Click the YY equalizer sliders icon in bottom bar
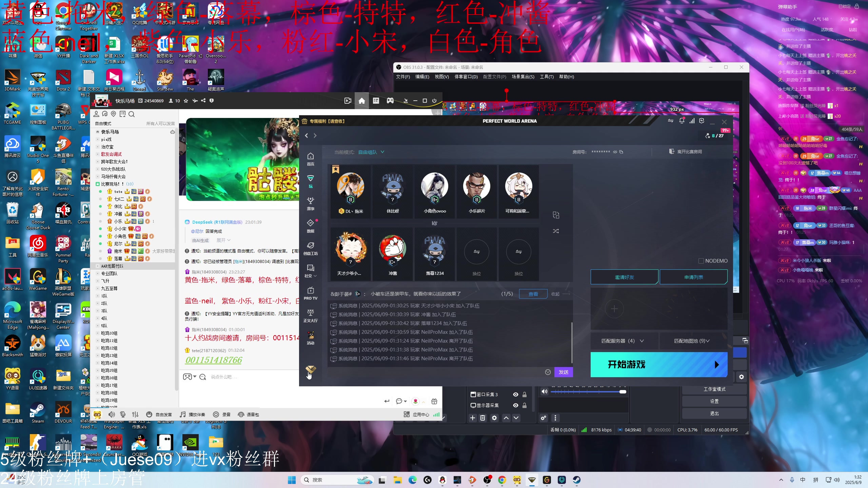This screenshot has height=488, width=868. 135,414
